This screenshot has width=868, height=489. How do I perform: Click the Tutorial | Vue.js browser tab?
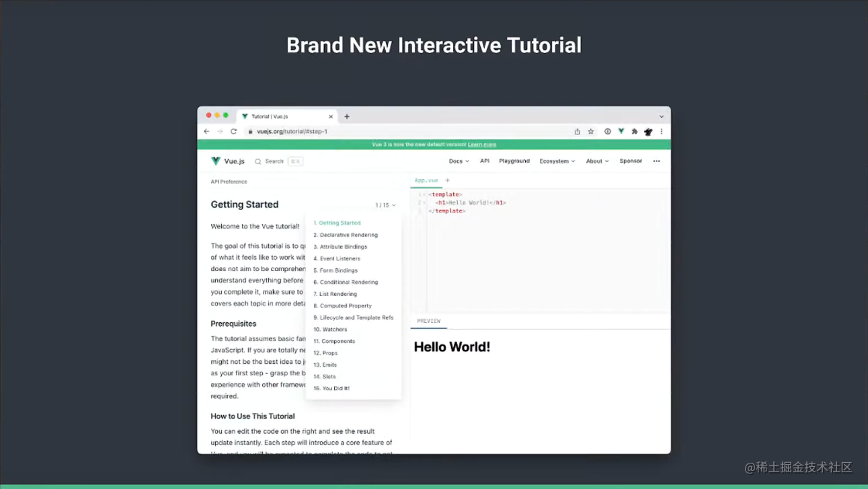287,116
